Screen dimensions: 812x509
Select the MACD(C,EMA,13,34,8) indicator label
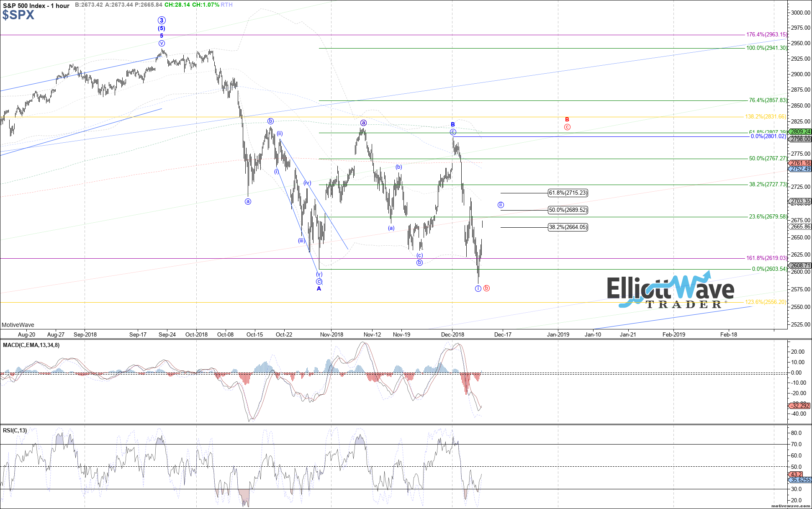31,345
